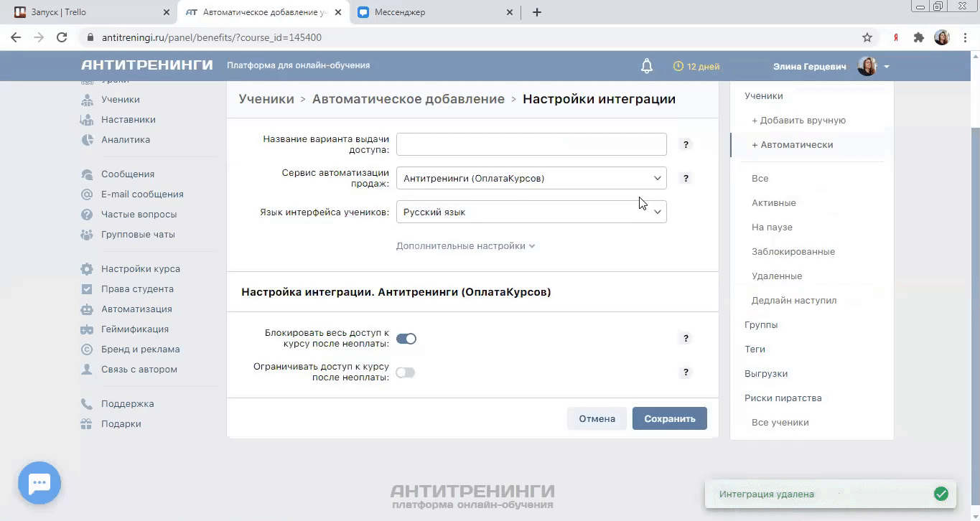Click the Наставники sidebar icon

pyautogui.click(x=87, y=120)
